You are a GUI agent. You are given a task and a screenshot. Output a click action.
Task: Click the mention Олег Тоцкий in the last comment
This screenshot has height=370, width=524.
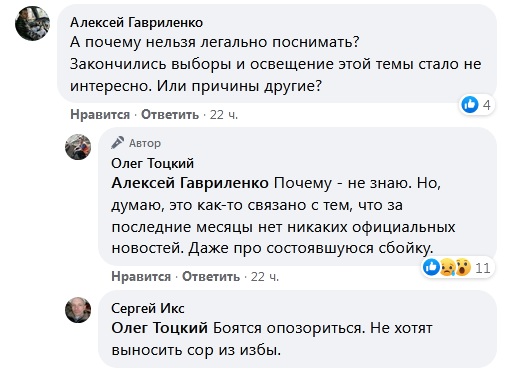point(159,328)
